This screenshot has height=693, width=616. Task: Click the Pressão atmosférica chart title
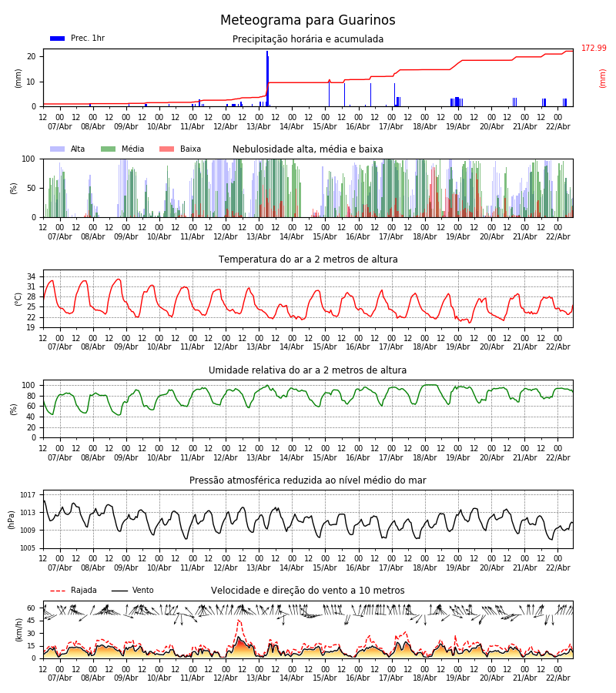click(x=308, y=480)
